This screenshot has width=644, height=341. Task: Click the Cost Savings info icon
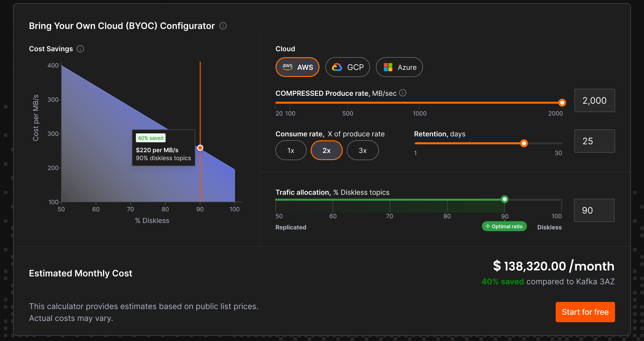tap(80, 49)
